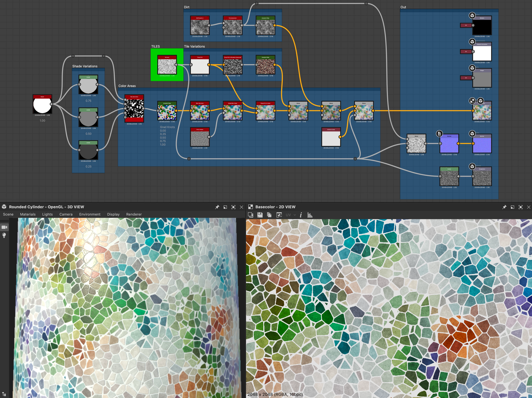Click the hierarchy icon at bottom-left of 3D view

pyautogui.click(x=4, y=394)
